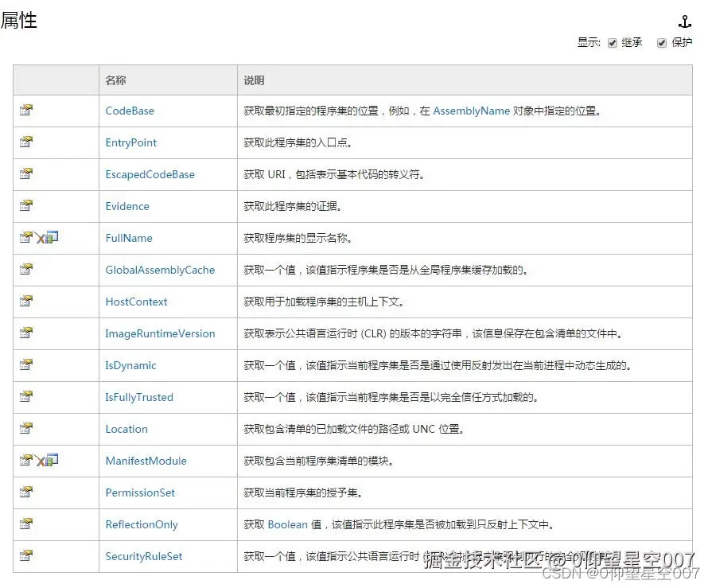Open the HostContext property link
Screen dimensions: 712x588
(136, 302)
